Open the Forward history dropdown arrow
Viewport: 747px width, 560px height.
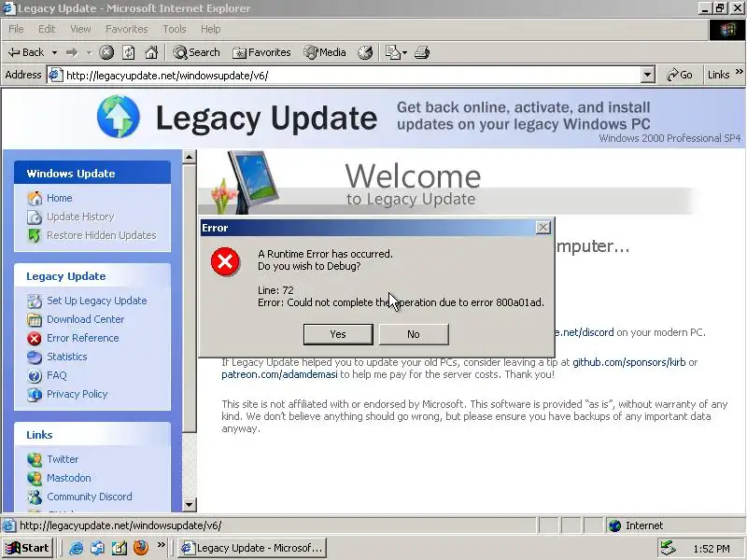coord(89,52)
